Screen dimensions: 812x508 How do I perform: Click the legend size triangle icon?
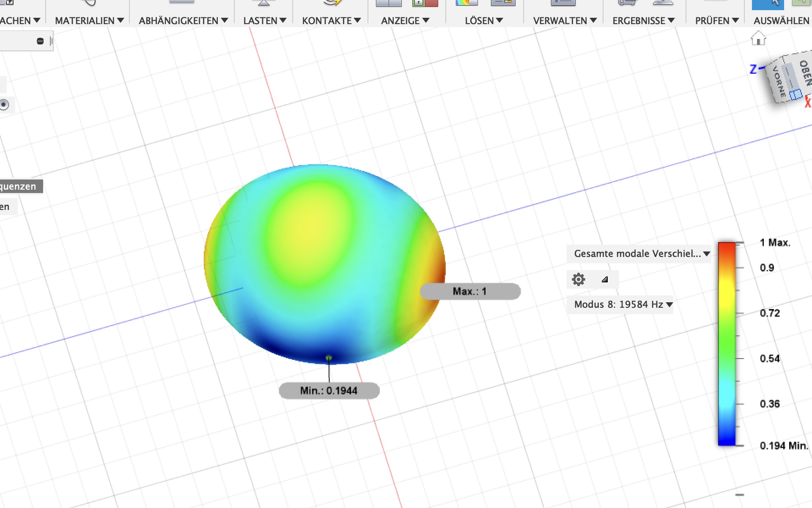point(605,279)
